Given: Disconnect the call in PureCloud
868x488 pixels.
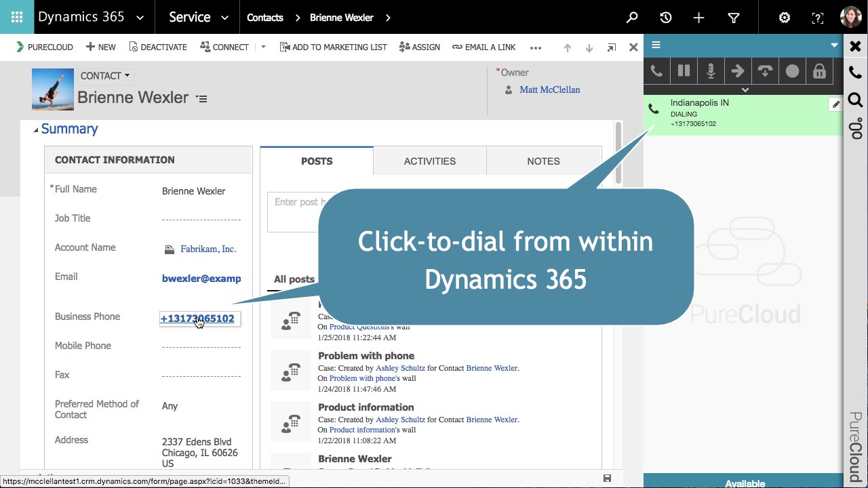Looking at the screenshot, I should [765, 71].
